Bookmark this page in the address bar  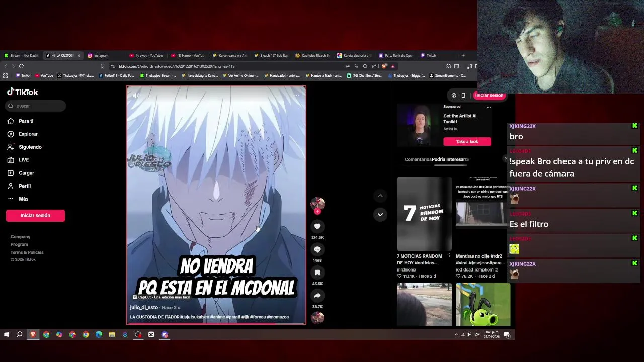click(103, 66)
